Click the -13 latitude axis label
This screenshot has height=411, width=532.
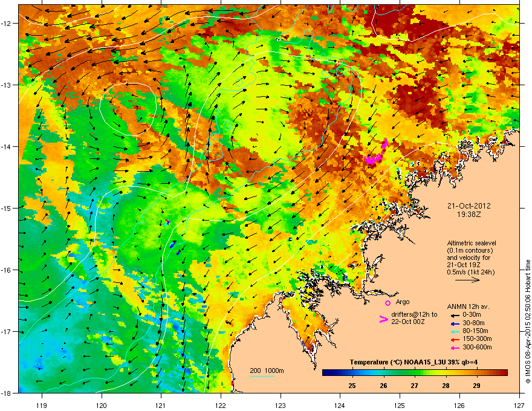pos(6,85)
